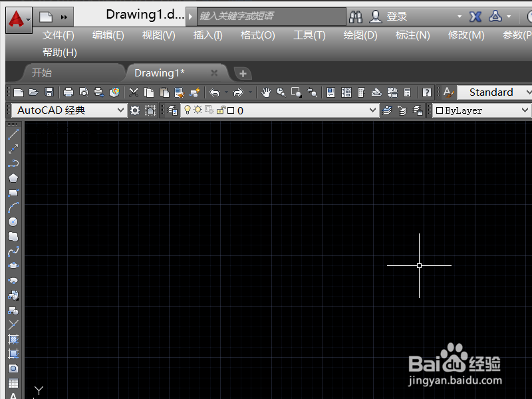Click the New file icon in title bar
The image size is (532, 399).
[46, 17]
